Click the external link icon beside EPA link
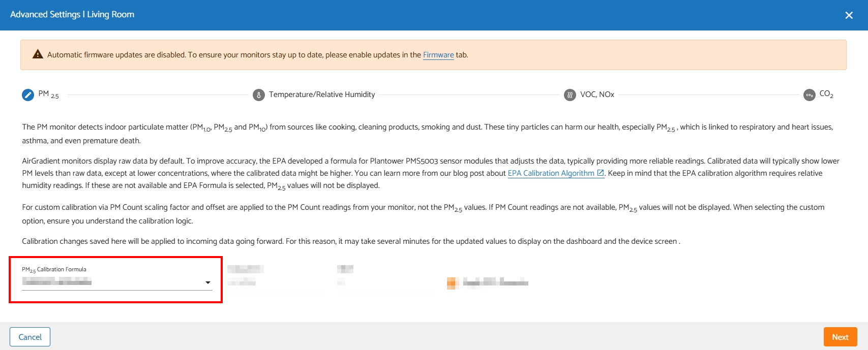 601,173
